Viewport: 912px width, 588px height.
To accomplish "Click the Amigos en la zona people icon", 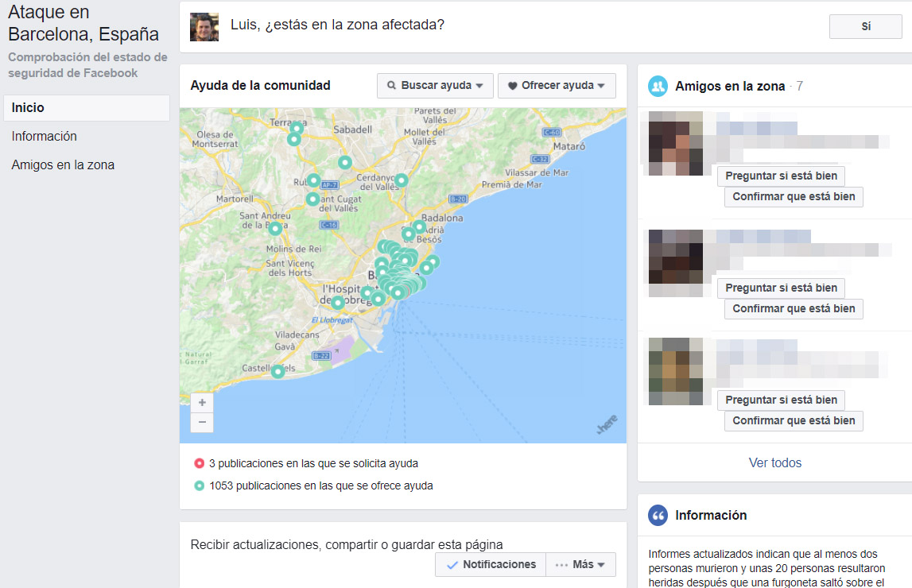I will click(658, 86).
